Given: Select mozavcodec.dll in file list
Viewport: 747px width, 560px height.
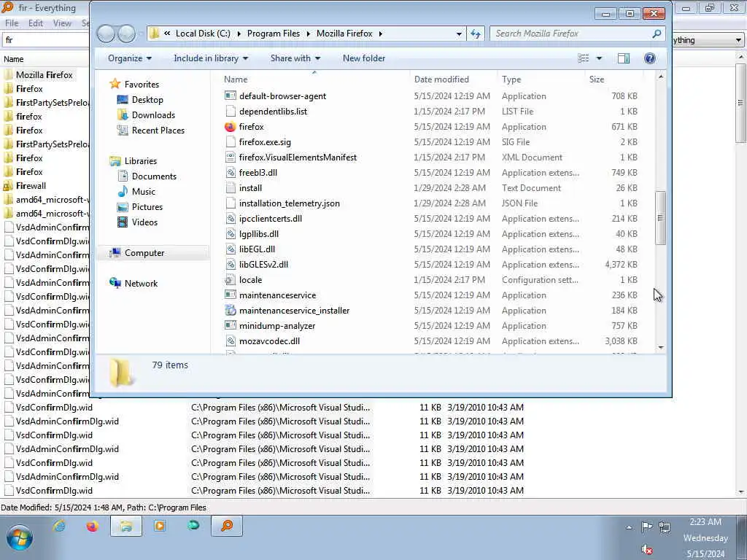Looking at the screenshot, I should pos(269,341).
